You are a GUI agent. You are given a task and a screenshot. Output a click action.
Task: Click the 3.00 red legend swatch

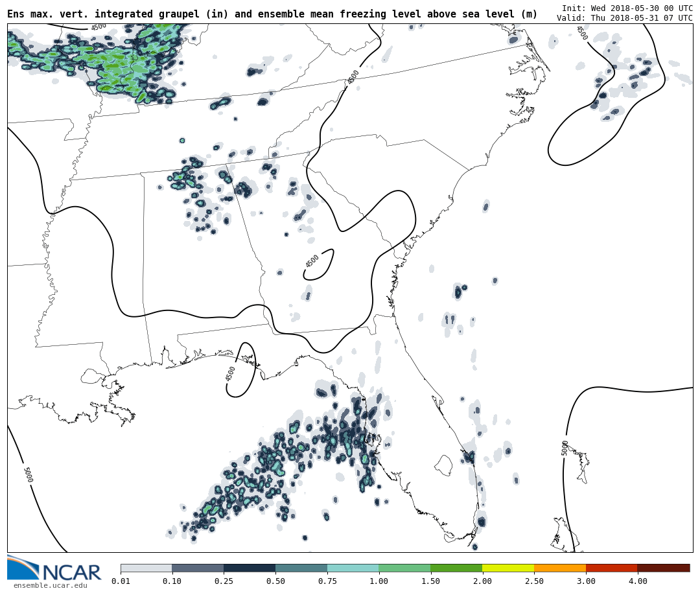coord(612,568)
